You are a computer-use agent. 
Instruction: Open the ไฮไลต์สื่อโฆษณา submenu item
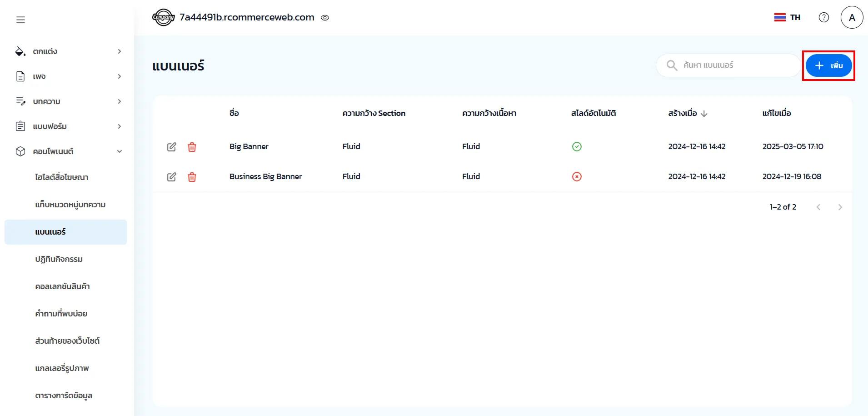pyautogui.click(x=66, y=177)
